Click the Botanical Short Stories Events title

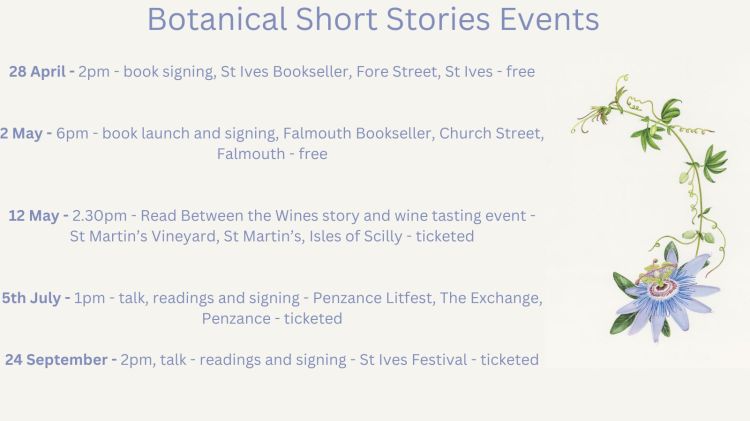coord(373,19)
